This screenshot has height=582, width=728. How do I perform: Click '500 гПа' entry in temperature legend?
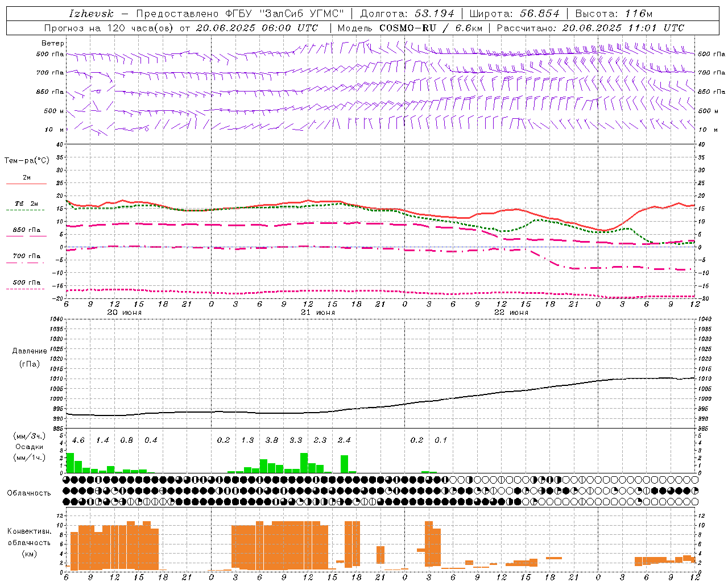coord(27,282)
